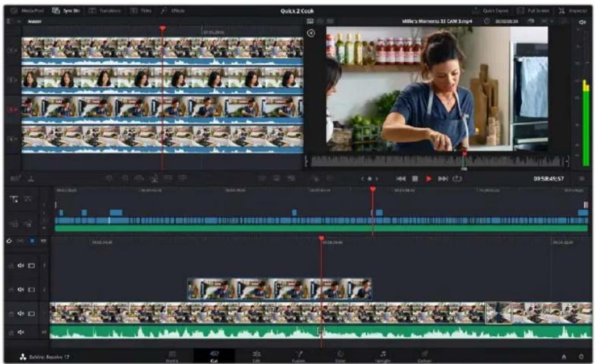Open the Titles panel
Screen dimensions: 595x364
141,11
